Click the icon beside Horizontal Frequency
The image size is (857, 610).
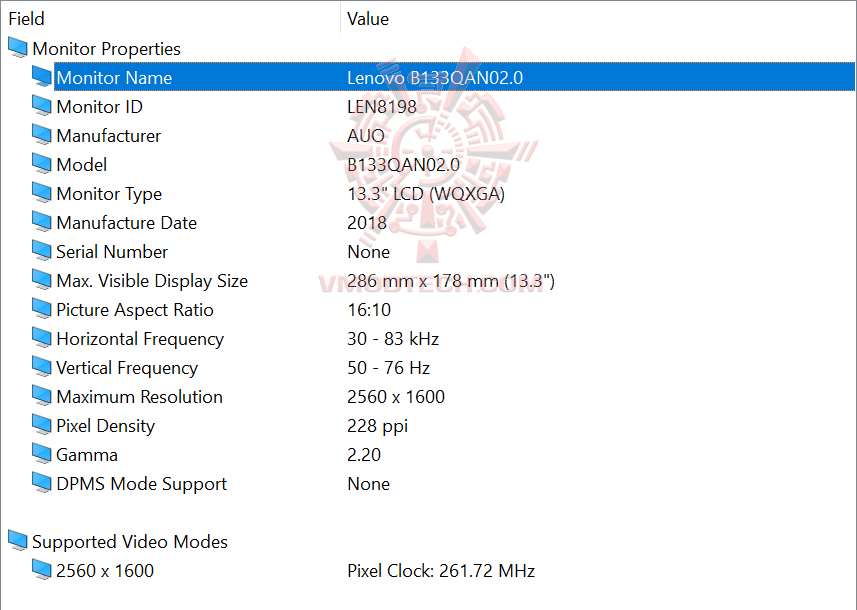42,338
